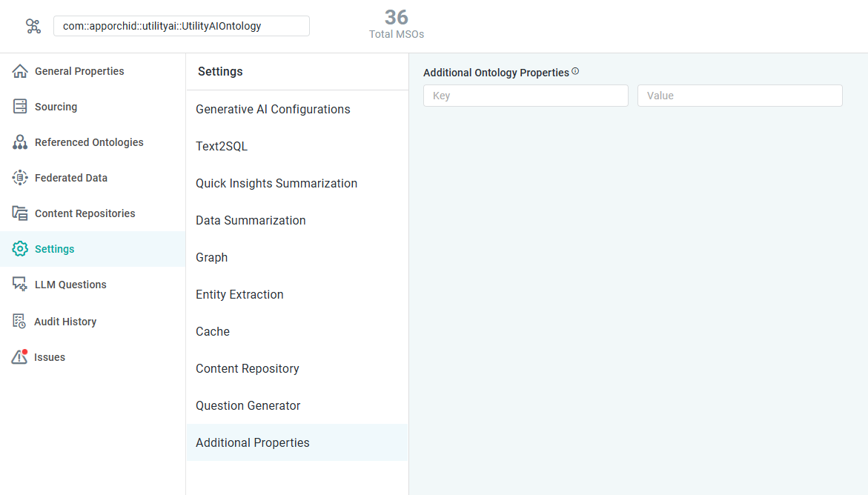This screenshot has width=868, height=495.
Task: Open the Question Generator section
Action: 248,405
